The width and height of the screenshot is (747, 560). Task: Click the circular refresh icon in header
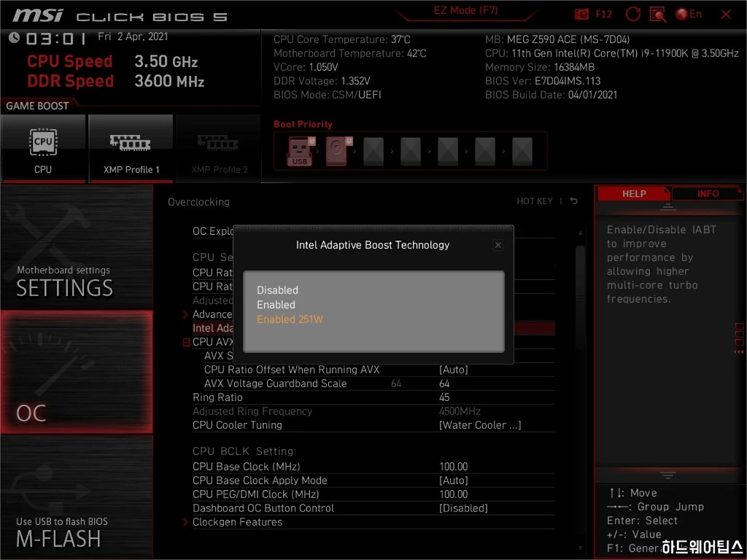632,15
